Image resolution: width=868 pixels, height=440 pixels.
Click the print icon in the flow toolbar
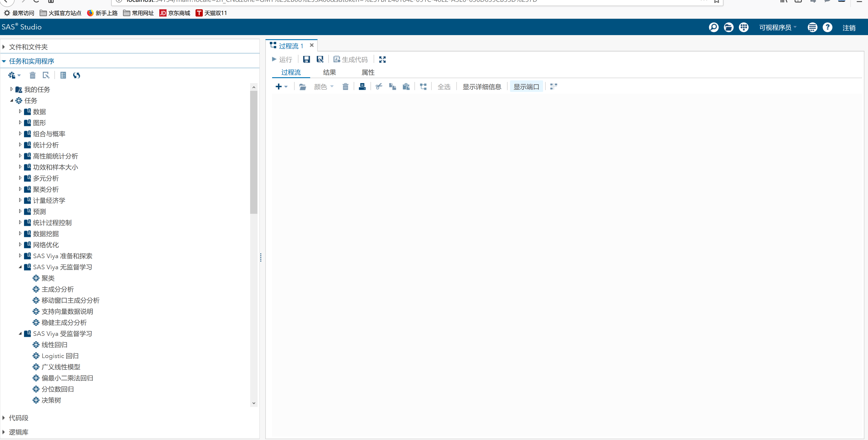point(362,87)
